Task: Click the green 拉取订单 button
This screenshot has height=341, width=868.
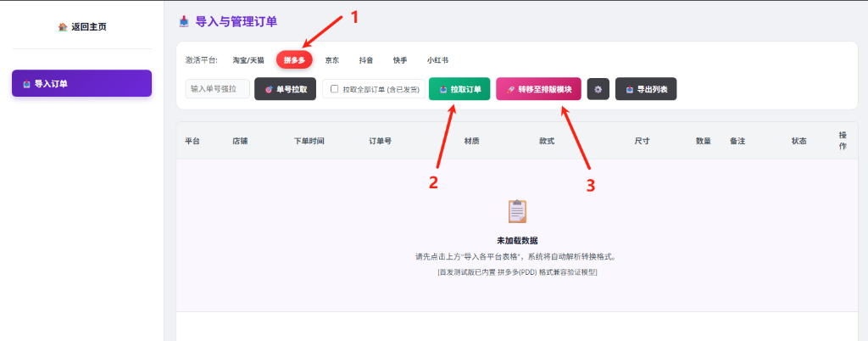Action: pyautogui.click(x=459, y=88)
